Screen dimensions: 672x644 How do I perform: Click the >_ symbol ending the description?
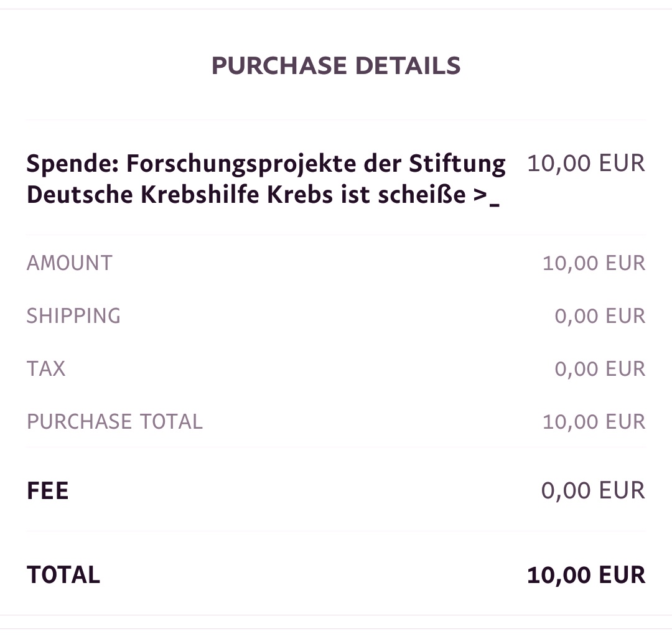(487, 196)
